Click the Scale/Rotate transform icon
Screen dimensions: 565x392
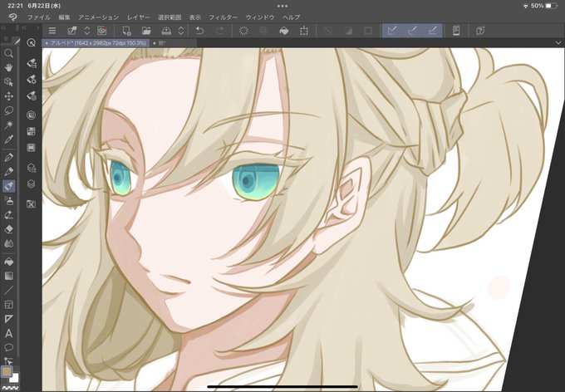[x=304, y=31]
